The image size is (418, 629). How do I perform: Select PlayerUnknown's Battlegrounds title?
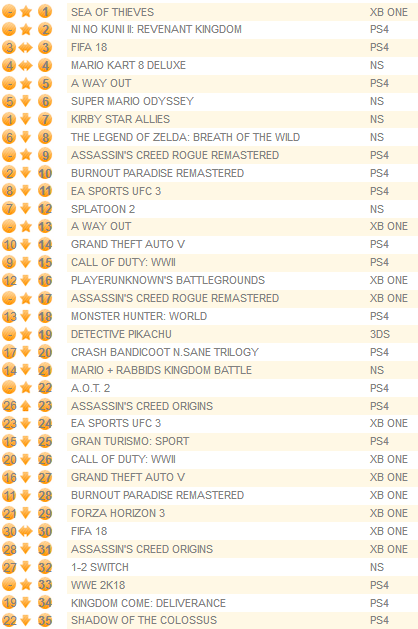(168, 280)
